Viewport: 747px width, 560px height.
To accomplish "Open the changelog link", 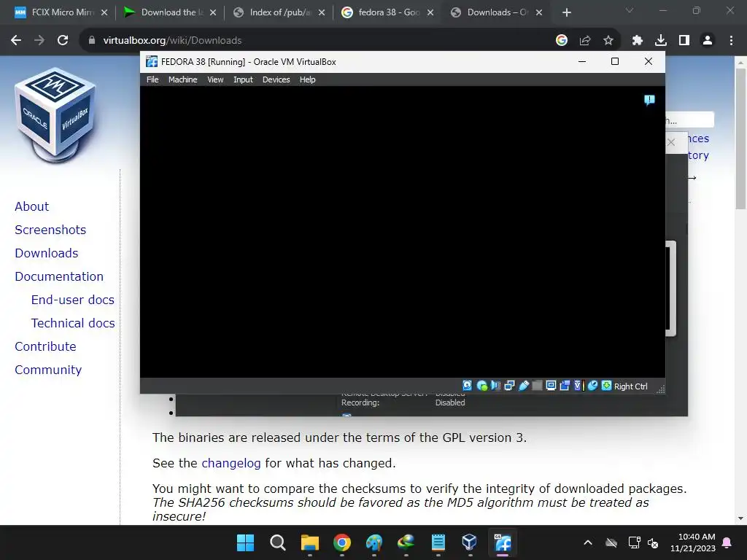I will (x=231, y=463).
